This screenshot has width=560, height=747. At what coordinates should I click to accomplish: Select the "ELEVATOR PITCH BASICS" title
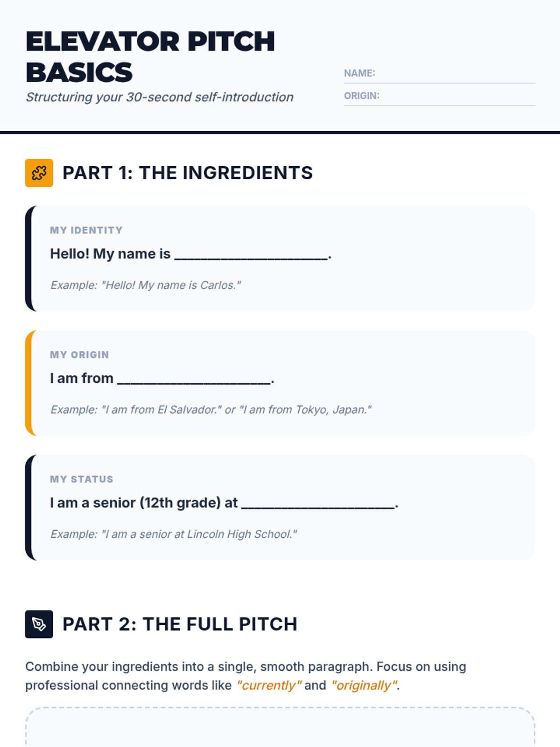pyautogui.click(x=150, y=57)
